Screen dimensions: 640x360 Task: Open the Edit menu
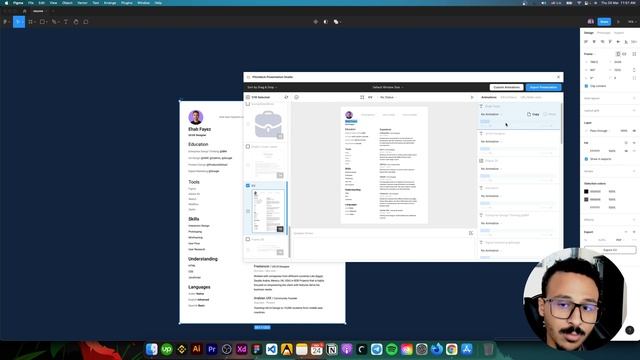pos(41,3)
